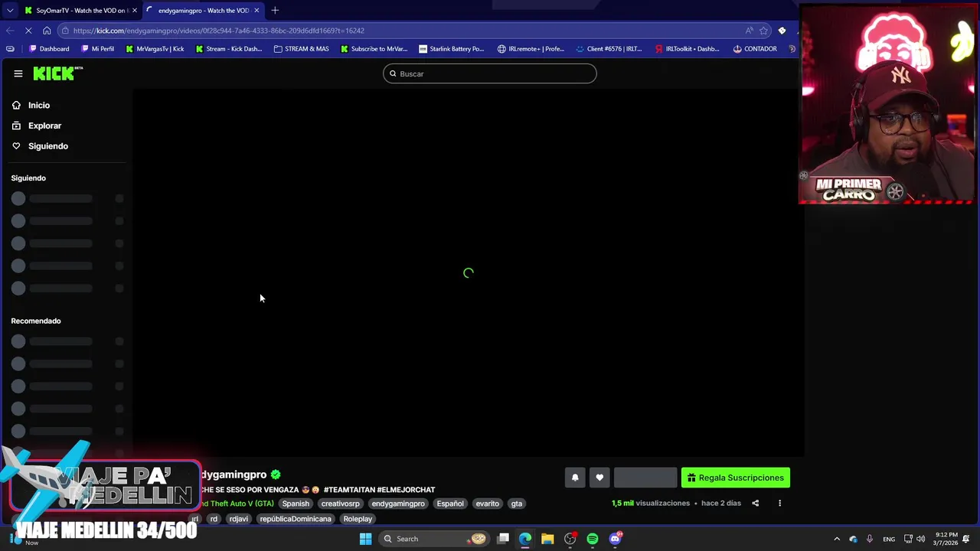980x551 pixels.
Task: Switch to the endygamingpro browser tab
Action: pos(203,10)
